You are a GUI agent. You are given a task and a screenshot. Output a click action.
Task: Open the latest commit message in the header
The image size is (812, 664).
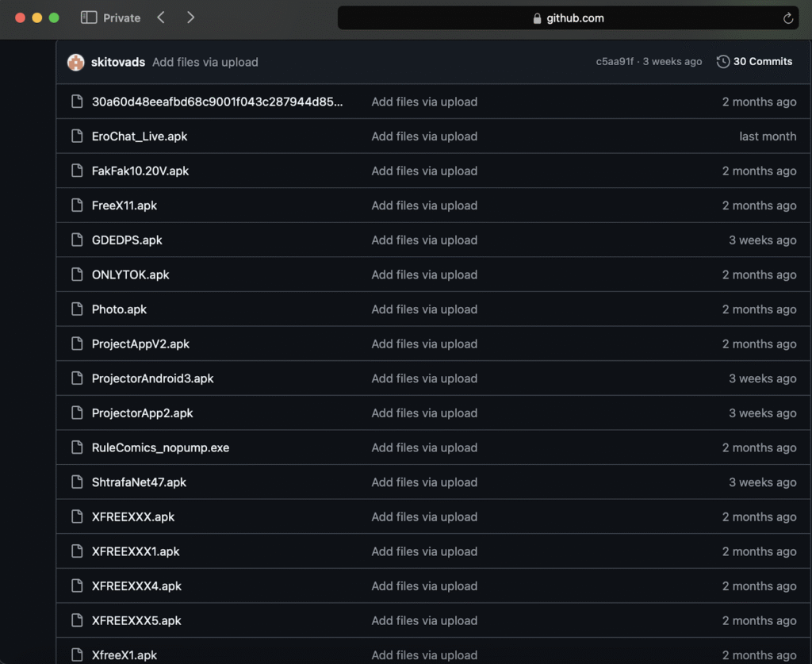pos(205,62)
